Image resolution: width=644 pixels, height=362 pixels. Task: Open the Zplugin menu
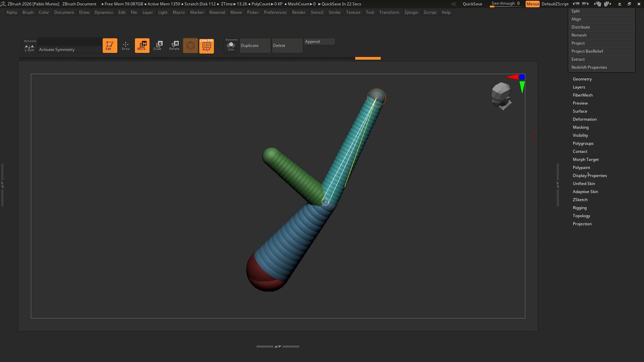click(411, 12)
